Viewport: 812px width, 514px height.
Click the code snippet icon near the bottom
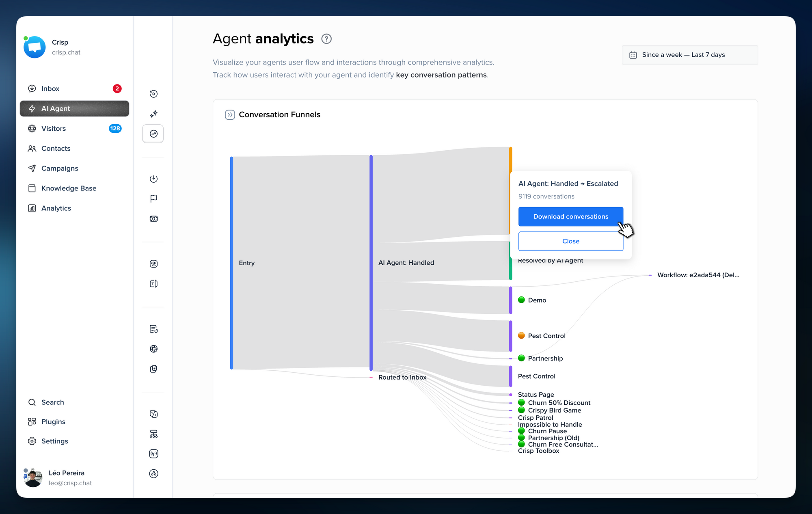[x=153, y=414]
